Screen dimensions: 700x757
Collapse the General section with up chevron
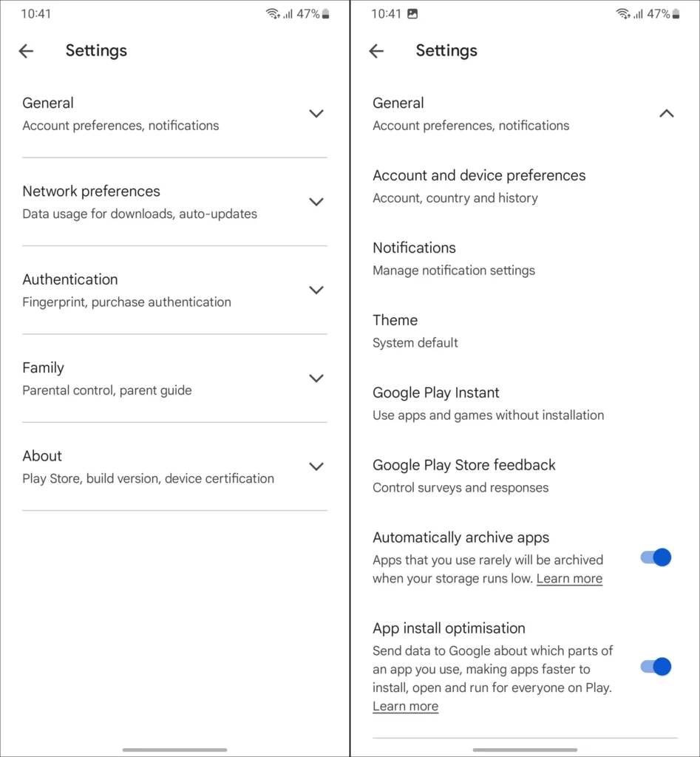pyautogui.click(x=667, y=113)
